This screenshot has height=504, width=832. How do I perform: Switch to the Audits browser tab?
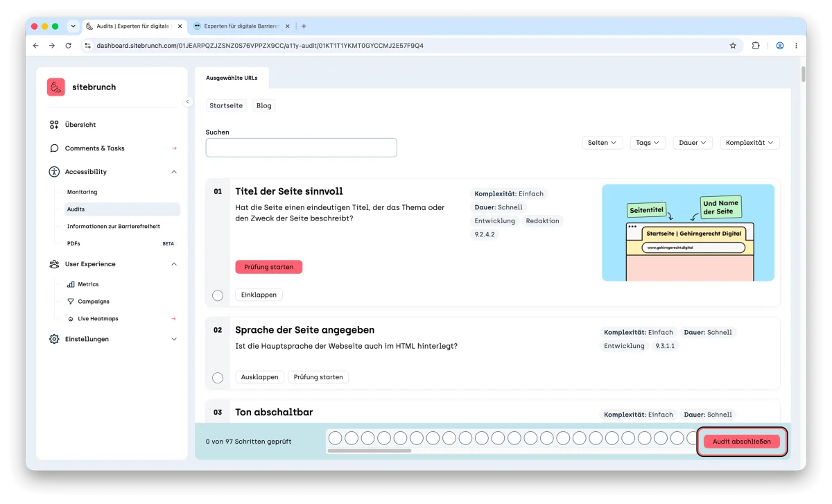(135, 26)
